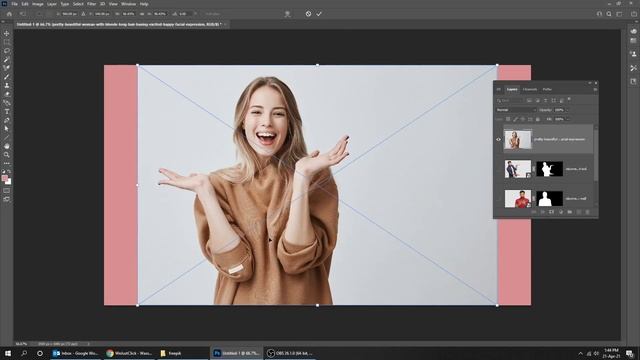Create a new group folder icon

click(x=569, y=212)
